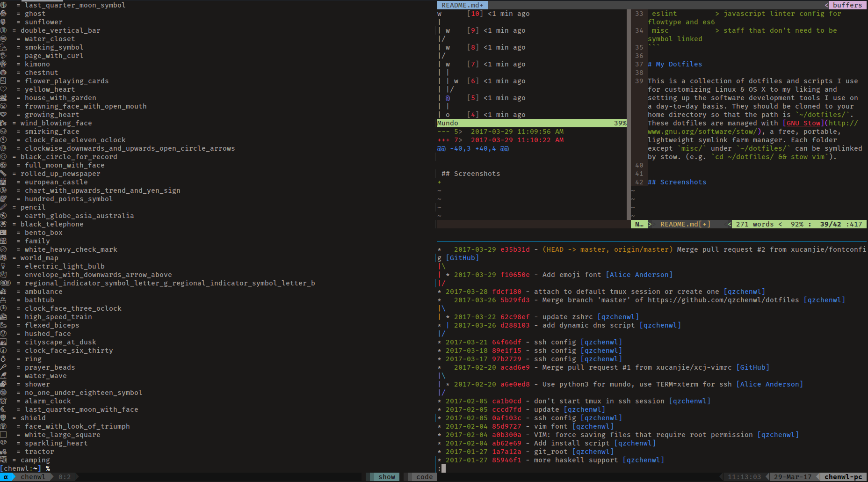Click the hostname chenwl-pc

point(843,477)
